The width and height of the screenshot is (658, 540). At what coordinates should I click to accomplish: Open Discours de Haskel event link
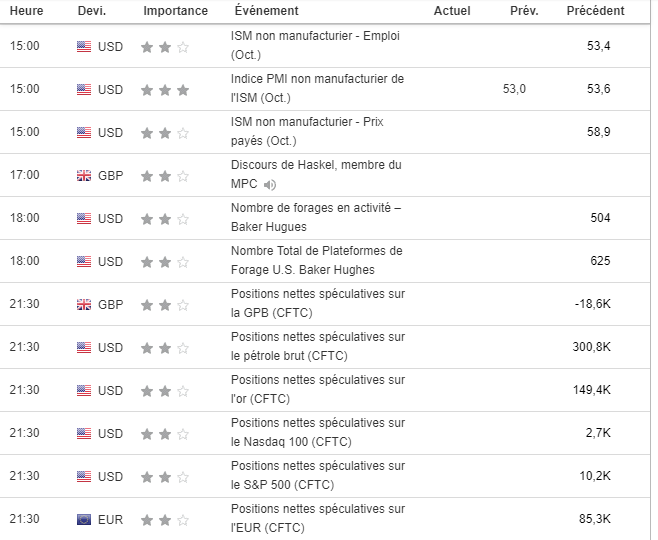click(315, 165)
